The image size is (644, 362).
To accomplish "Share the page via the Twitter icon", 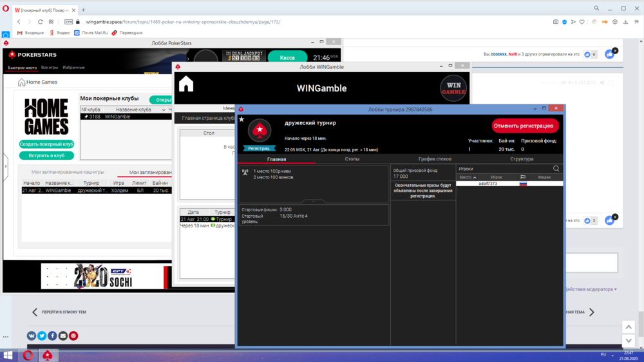I will point(42,336).
